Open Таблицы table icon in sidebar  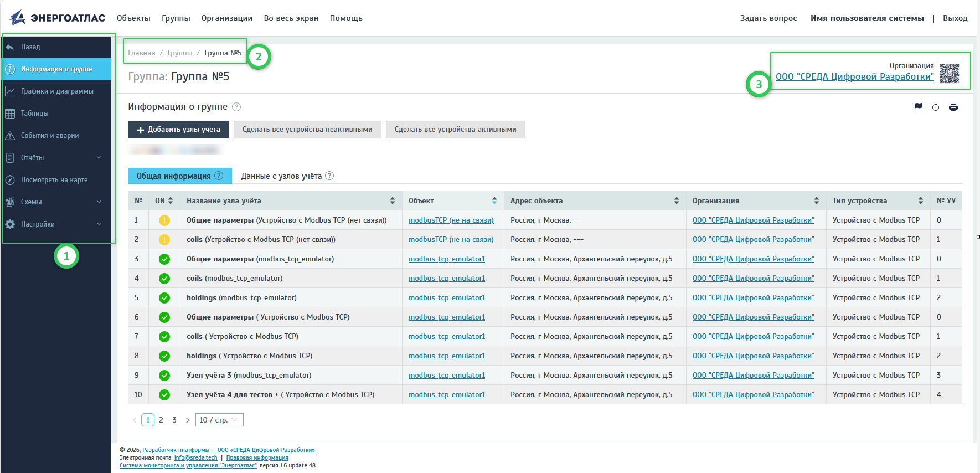[x=10, y=114]
